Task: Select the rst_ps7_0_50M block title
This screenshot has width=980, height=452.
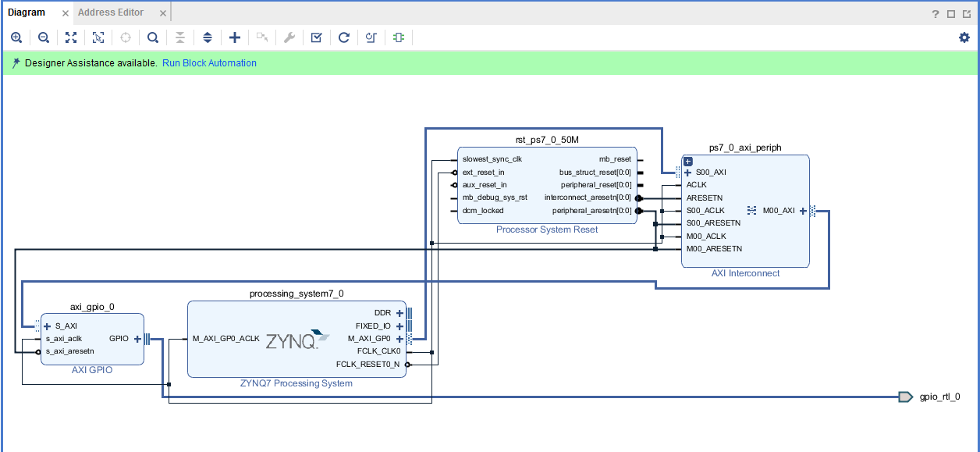Action: 547,140
